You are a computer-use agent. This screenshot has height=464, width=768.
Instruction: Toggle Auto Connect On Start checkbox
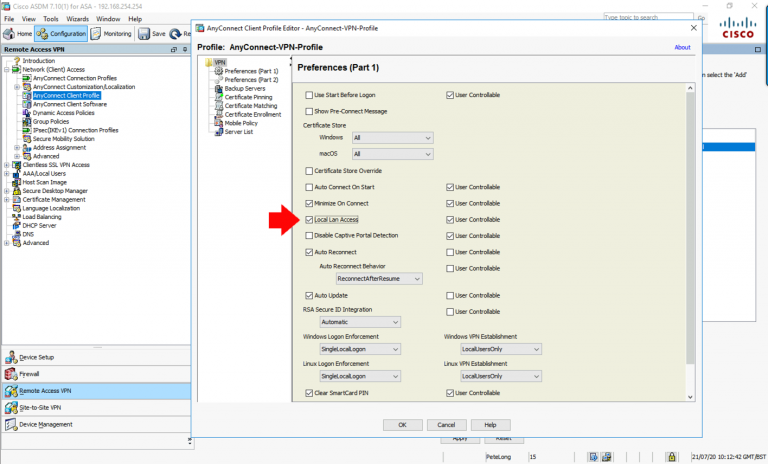click(x=309, y=187)
